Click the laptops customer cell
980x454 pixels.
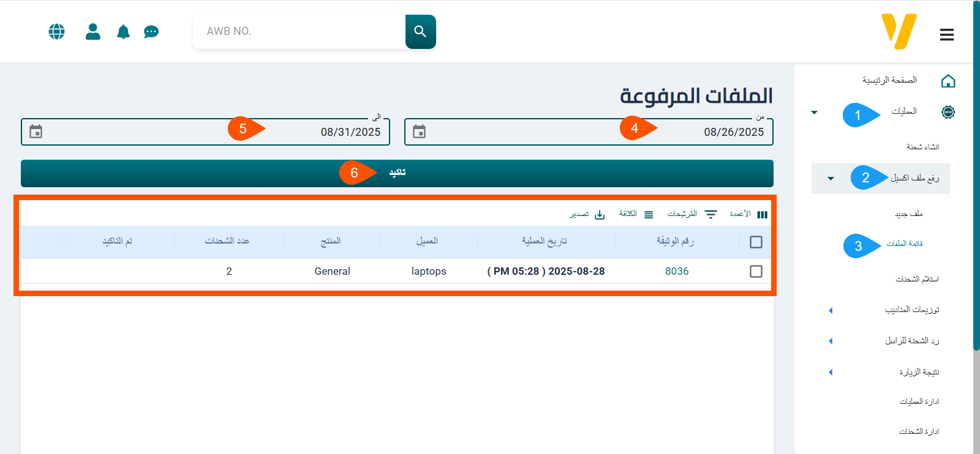(x=429, y=271)
